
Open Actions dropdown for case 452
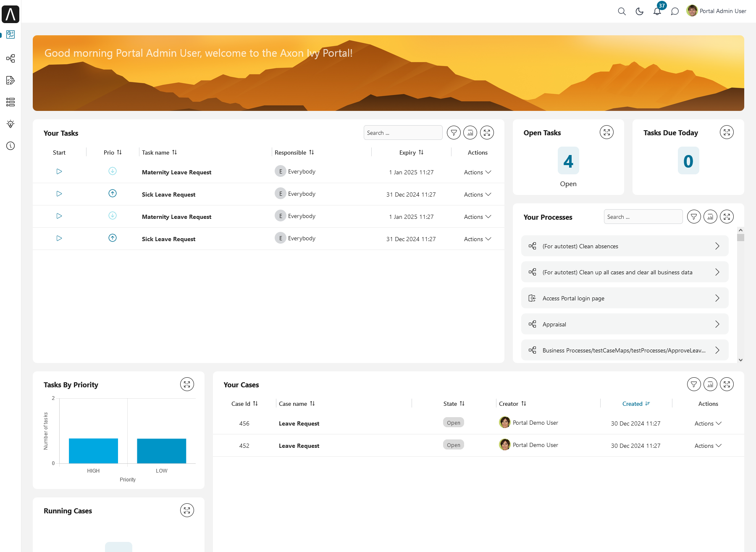coord(708,446)
